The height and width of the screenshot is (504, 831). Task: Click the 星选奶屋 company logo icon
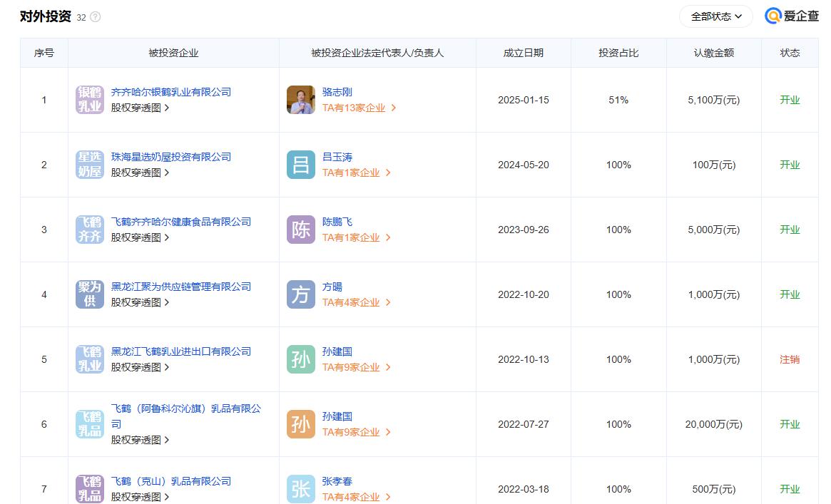(90, 165)
